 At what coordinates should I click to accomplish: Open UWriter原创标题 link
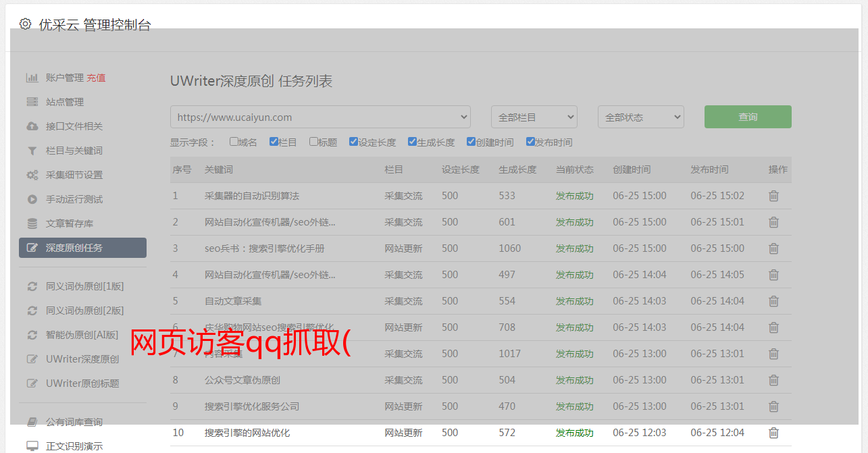[82, 383]
